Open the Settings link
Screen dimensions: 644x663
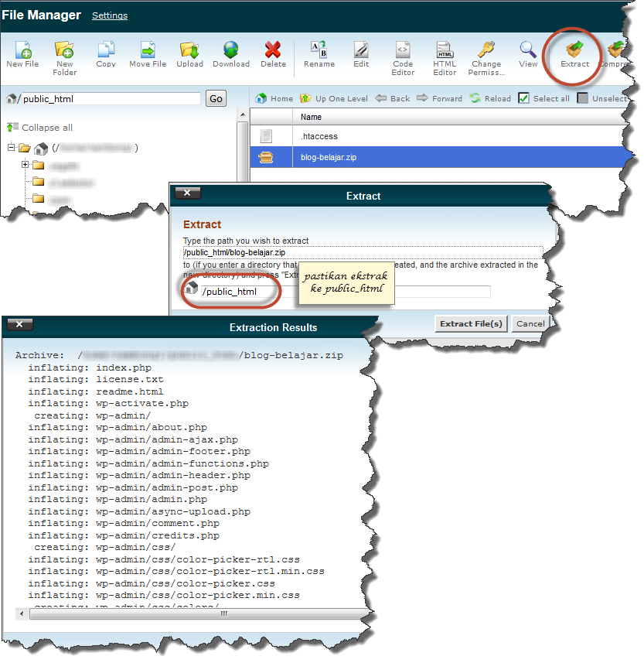click(109, 15)
